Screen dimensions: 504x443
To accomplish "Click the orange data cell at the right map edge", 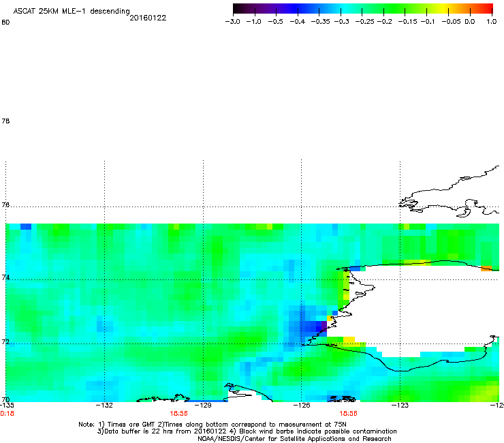I will 486,269.
